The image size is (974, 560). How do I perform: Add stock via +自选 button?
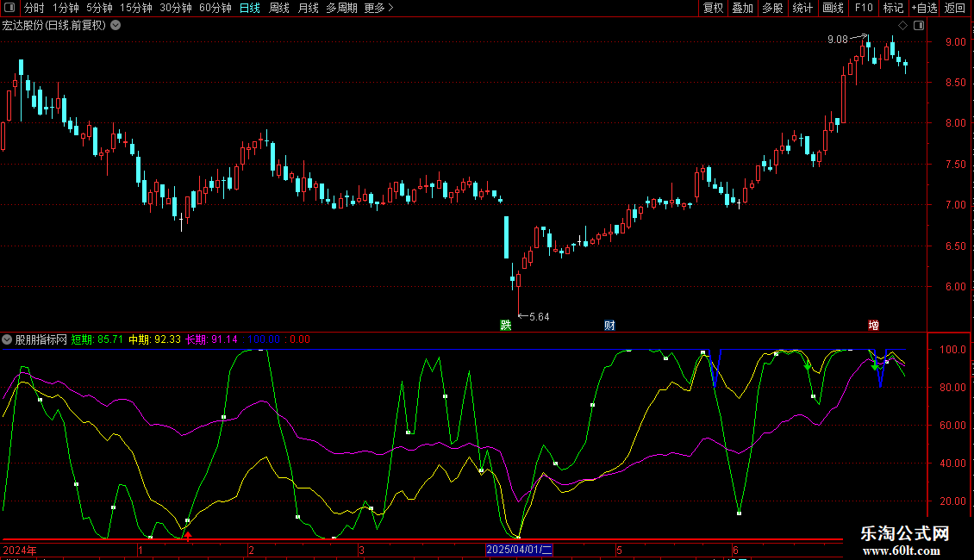pos(924,9)
